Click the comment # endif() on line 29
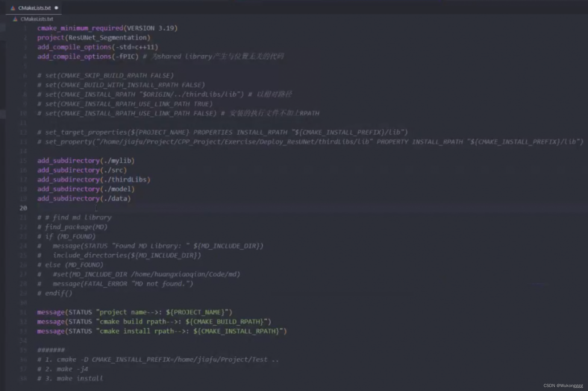Viewport: 588px width, 391px height. [x=55, y=293]
